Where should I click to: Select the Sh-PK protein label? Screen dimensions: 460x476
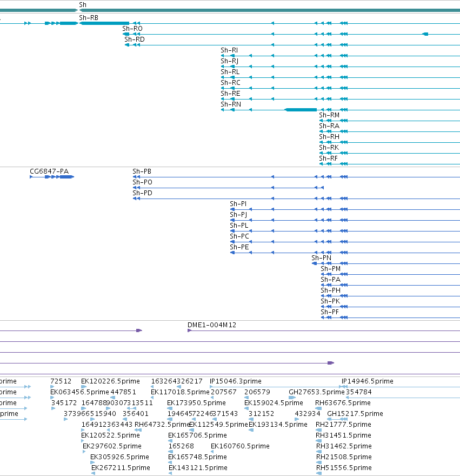click(x=330, y=301)
